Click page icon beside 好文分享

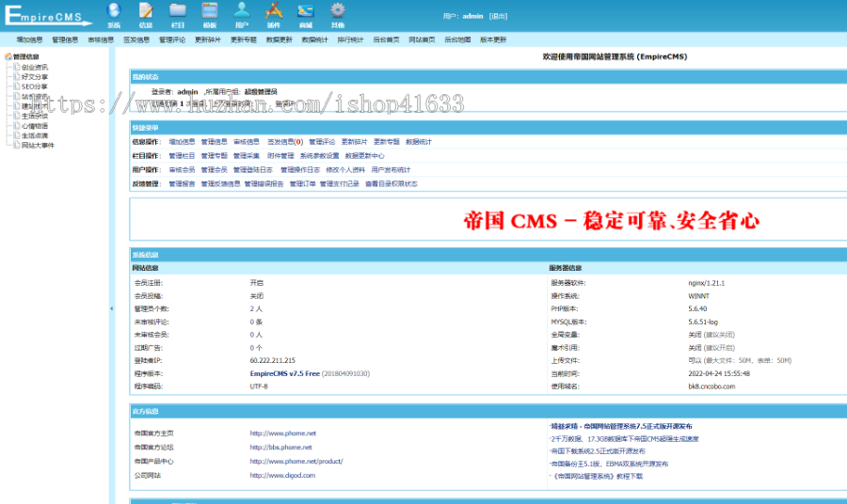point(17,76)
